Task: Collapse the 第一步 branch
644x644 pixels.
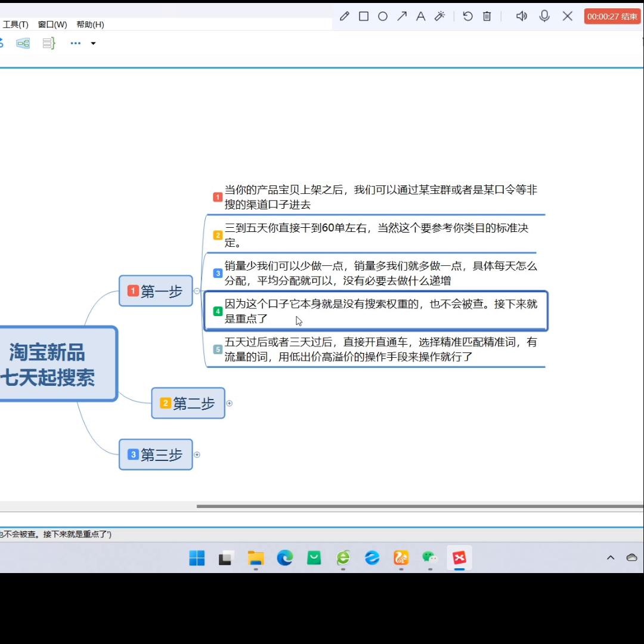Action: click(197, 291)
